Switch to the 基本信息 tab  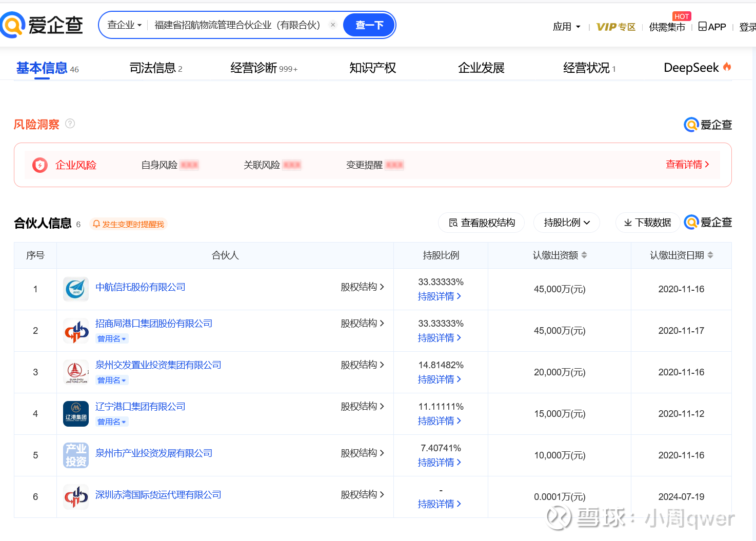pos(47,68)
